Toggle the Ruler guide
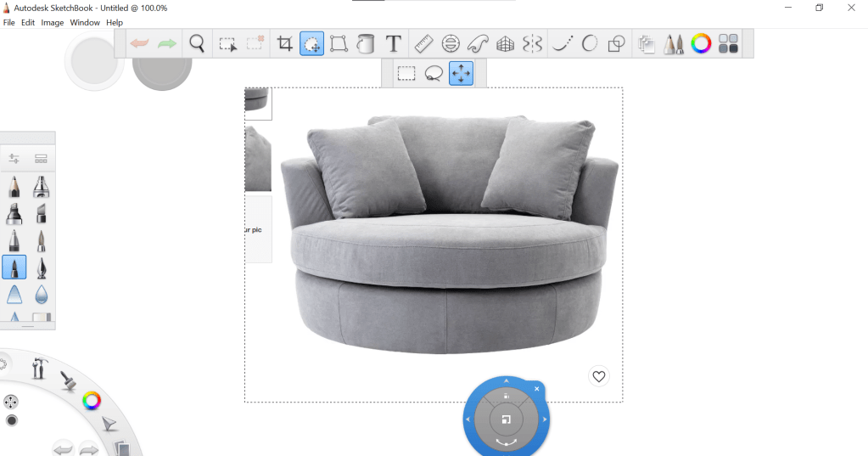This screenshot has height=456, width=868. point(423,44)
